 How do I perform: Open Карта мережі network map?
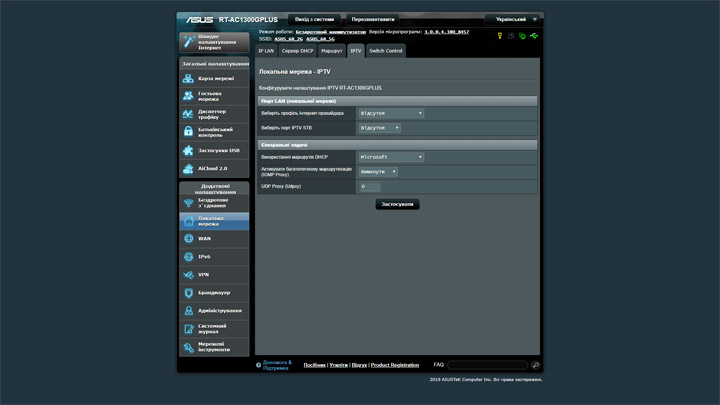214,79
